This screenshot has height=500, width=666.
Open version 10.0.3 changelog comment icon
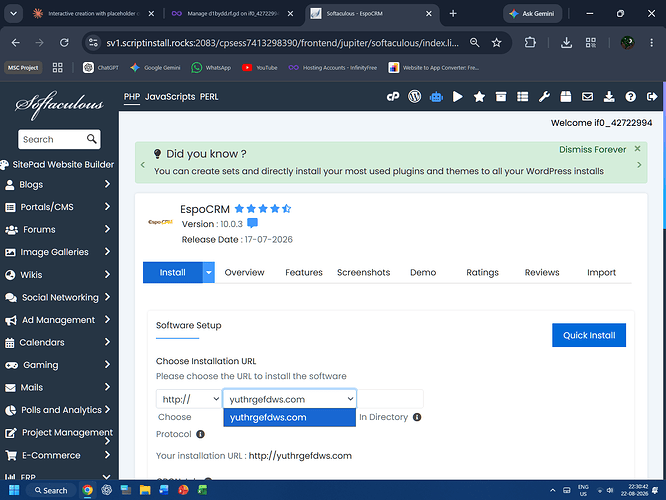252,223
